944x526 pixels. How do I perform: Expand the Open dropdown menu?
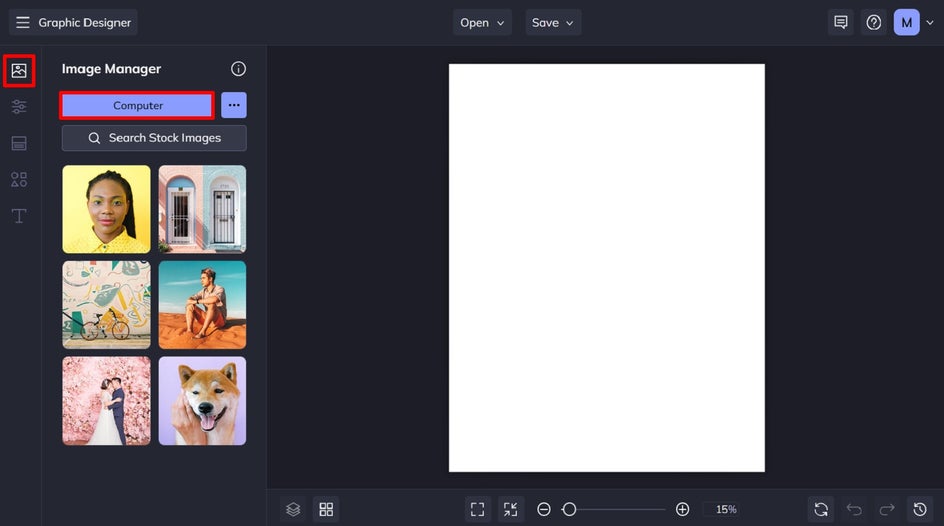[482, 22]
